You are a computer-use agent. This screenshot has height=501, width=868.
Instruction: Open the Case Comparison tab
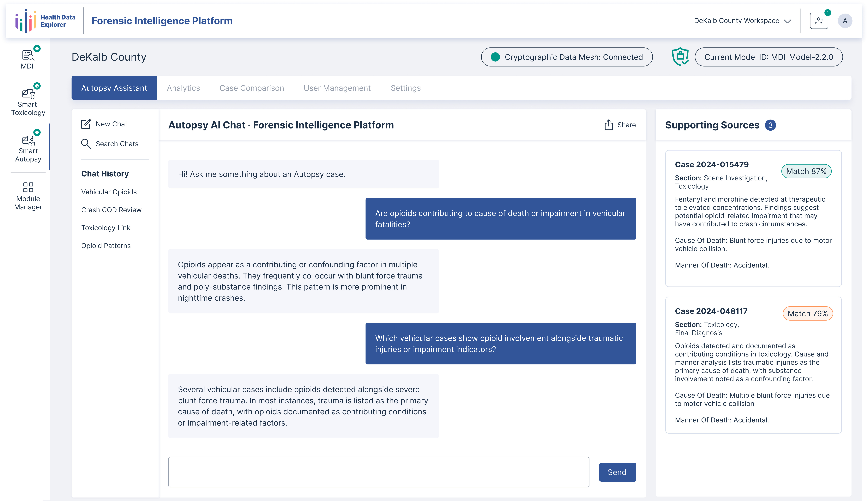252,88
